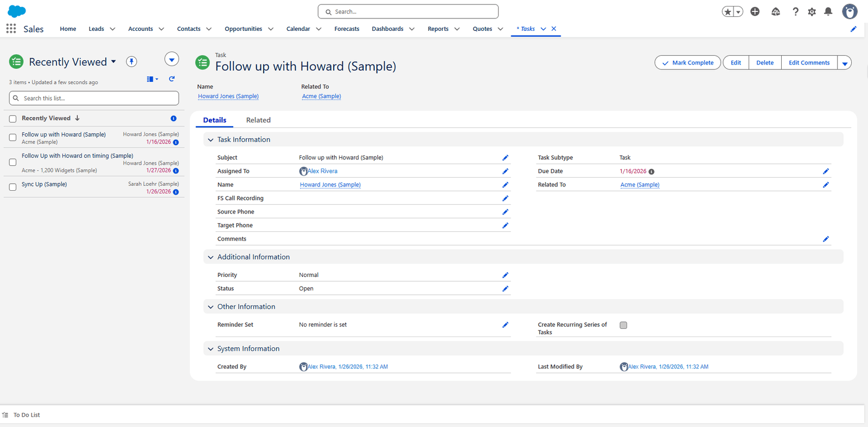Open the App Launcher grid icon

(x=11, y=29)
